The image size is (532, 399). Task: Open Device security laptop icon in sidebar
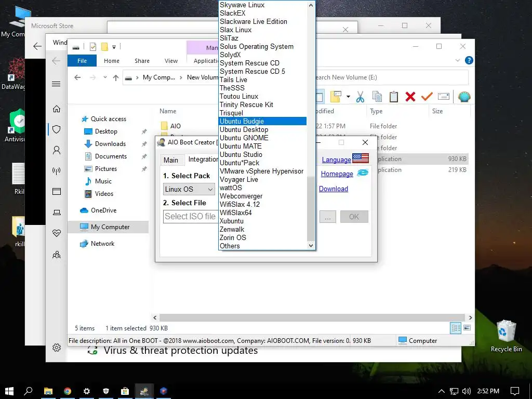[57, 212]
